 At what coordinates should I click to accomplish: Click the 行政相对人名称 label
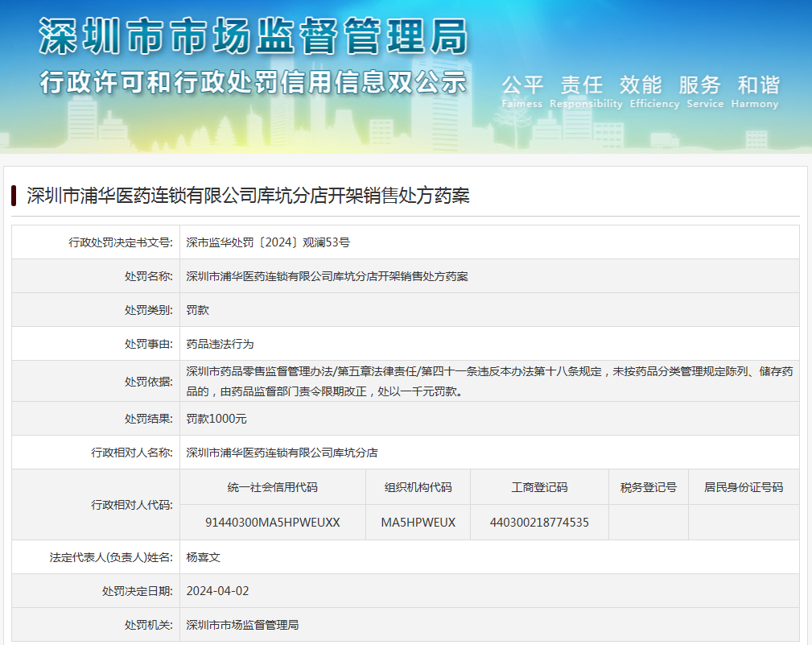coord(132,453)
